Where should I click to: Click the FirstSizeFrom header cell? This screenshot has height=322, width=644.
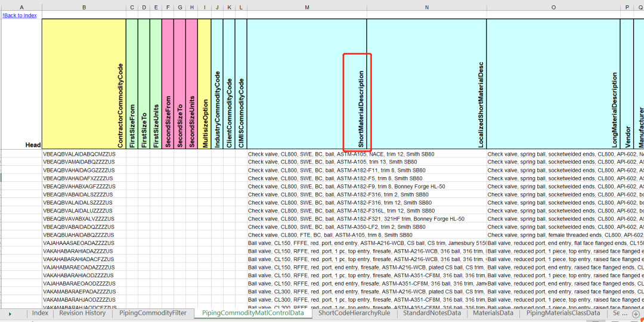click(x=132, y=84)
